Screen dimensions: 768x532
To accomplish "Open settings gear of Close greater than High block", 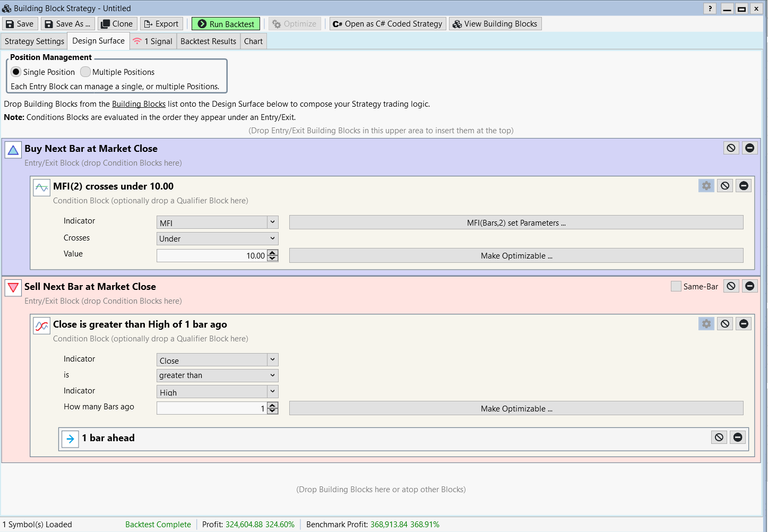I will point(706,324).
